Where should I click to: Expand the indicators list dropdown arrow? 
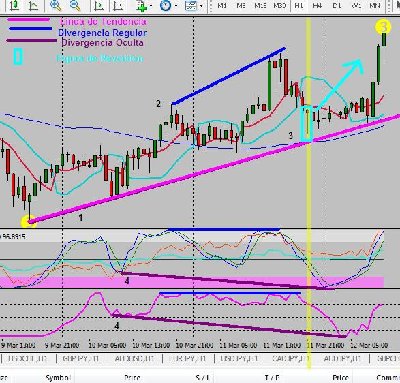coord(151,6)
